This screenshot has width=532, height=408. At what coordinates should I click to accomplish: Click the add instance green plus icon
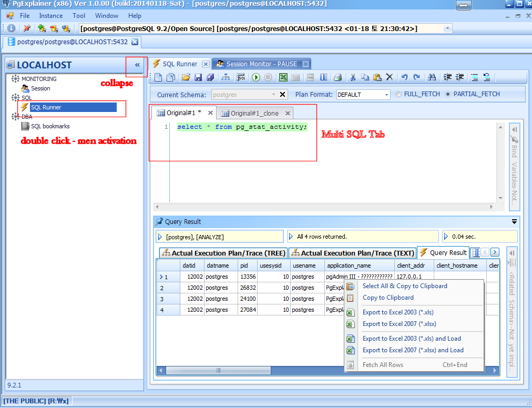point(42,28)
